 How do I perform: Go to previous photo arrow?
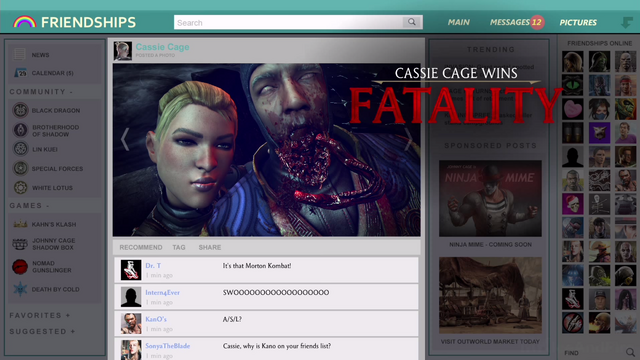(x=125, y=139)
